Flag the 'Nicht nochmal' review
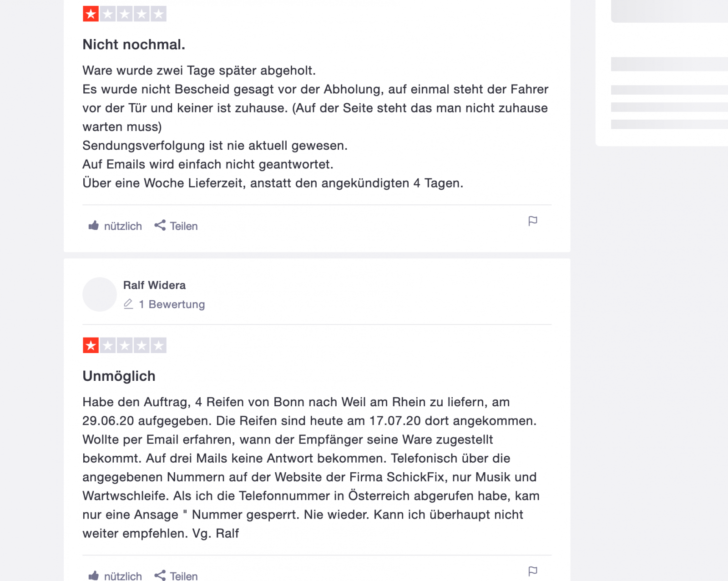Screen dimensions: 728x581 [x=533, y=221]
